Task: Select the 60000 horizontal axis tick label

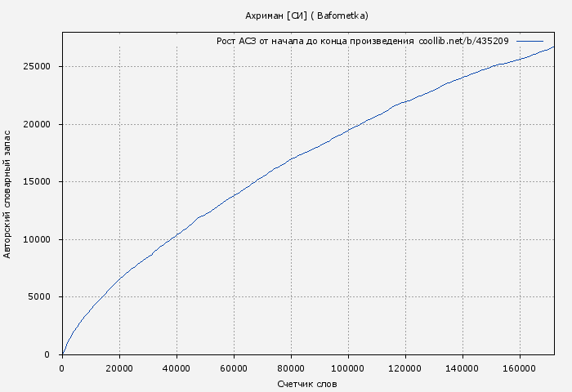Action: (x=234, y=367)
